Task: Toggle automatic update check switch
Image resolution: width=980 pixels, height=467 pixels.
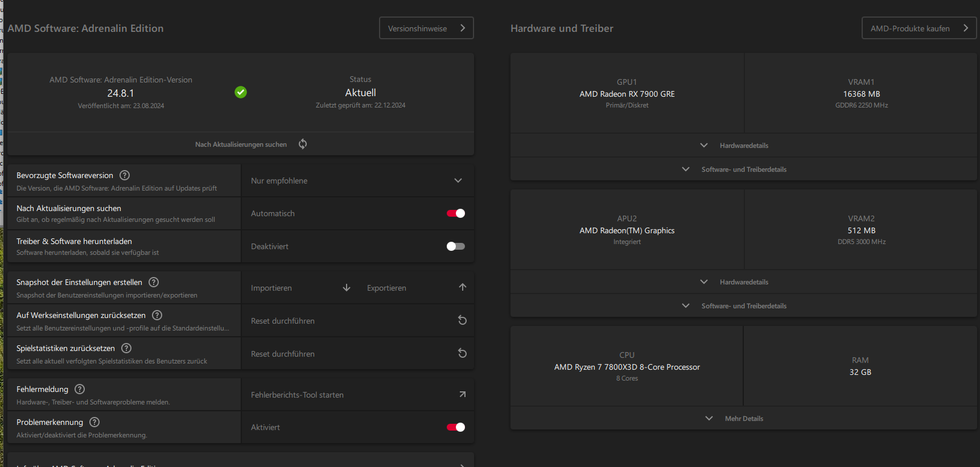Action: click(x=456, y=213)
